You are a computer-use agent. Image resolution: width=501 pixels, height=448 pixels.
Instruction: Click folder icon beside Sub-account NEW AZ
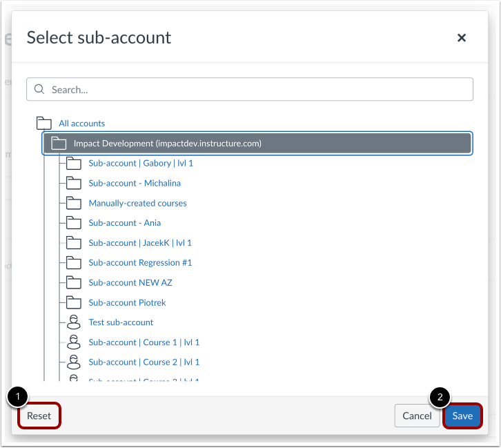(x=74, y=282)
